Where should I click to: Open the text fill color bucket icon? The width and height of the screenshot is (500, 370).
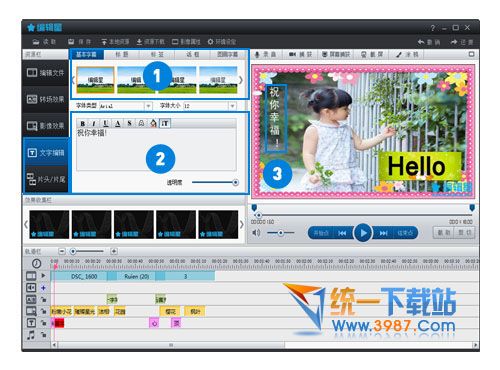tap(153, 124)
